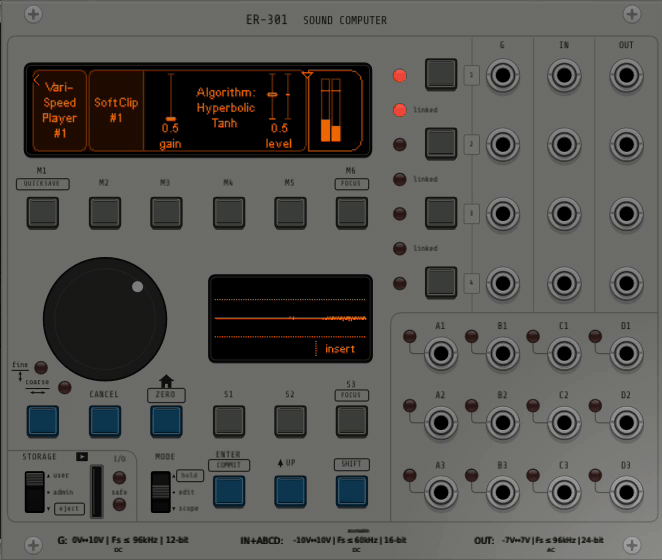
Task: Click the M2 soft button
Action: [x=105, y=212]
